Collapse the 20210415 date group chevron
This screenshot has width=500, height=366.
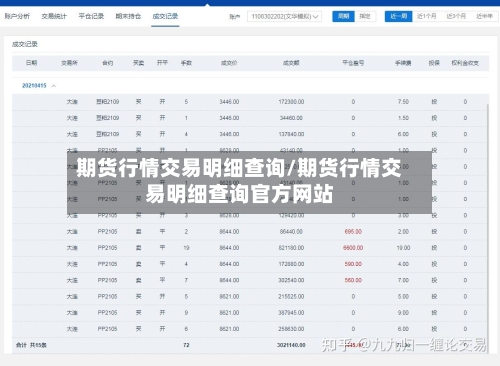pyautogui.click(x=54, y=86)
